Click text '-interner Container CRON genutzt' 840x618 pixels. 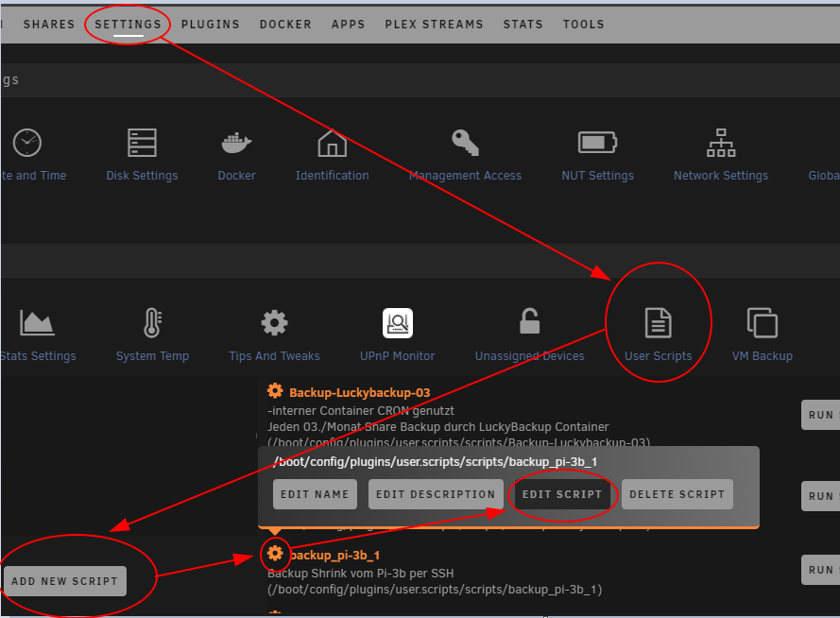coord(361,411)
